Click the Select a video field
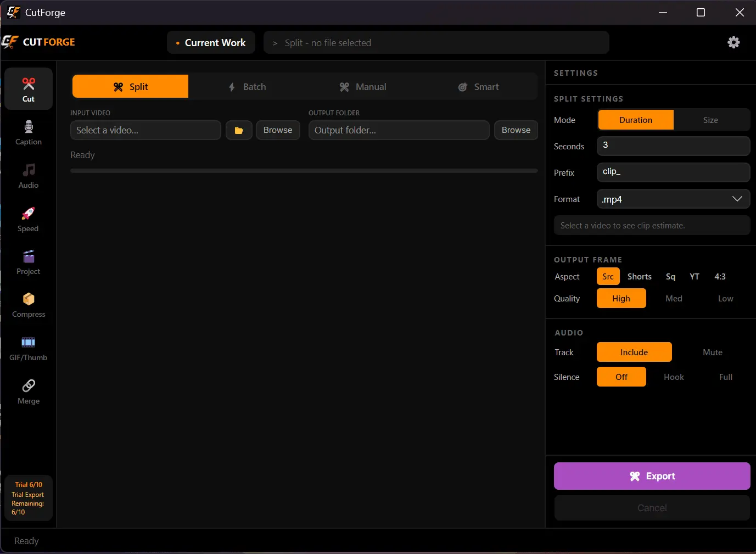Image resolution: width=756 pixels, height=554 pixels. (x=145, y=130)
